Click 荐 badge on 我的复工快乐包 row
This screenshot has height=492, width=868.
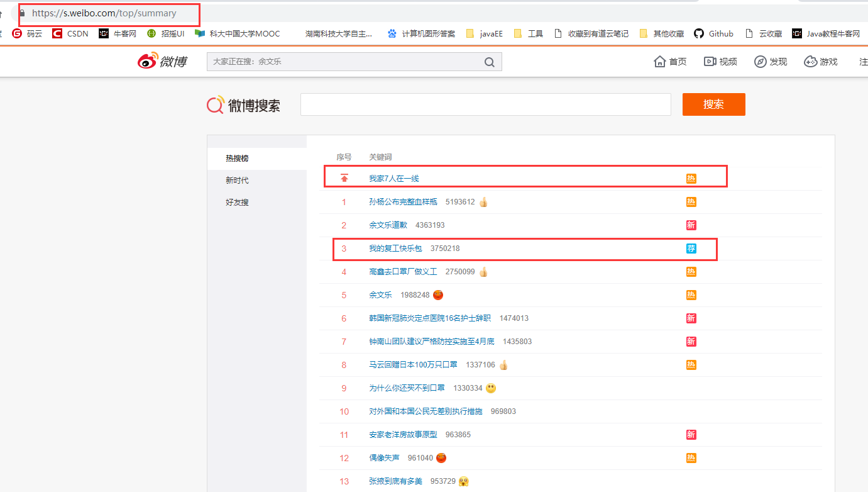click(691, 249)
